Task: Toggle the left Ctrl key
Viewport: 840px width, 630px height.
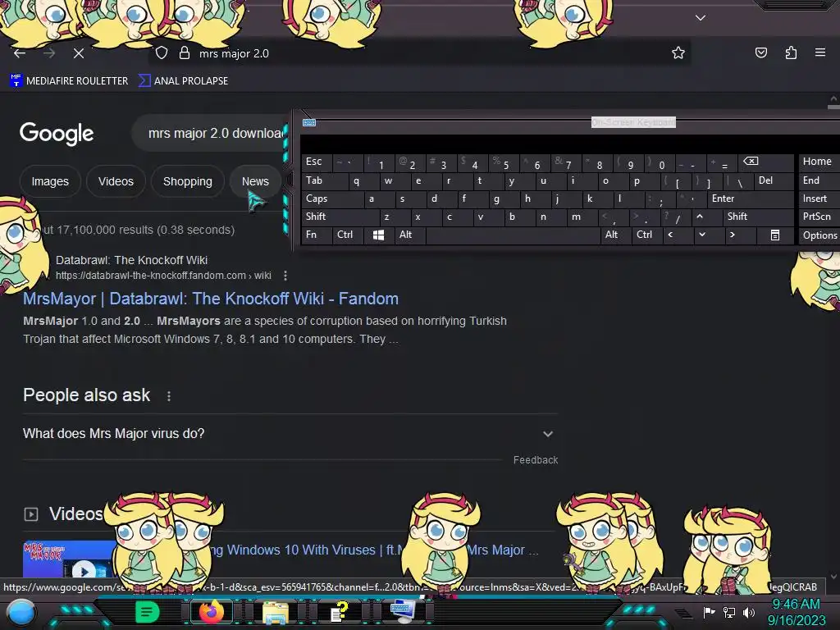Action: coord(348,235)
